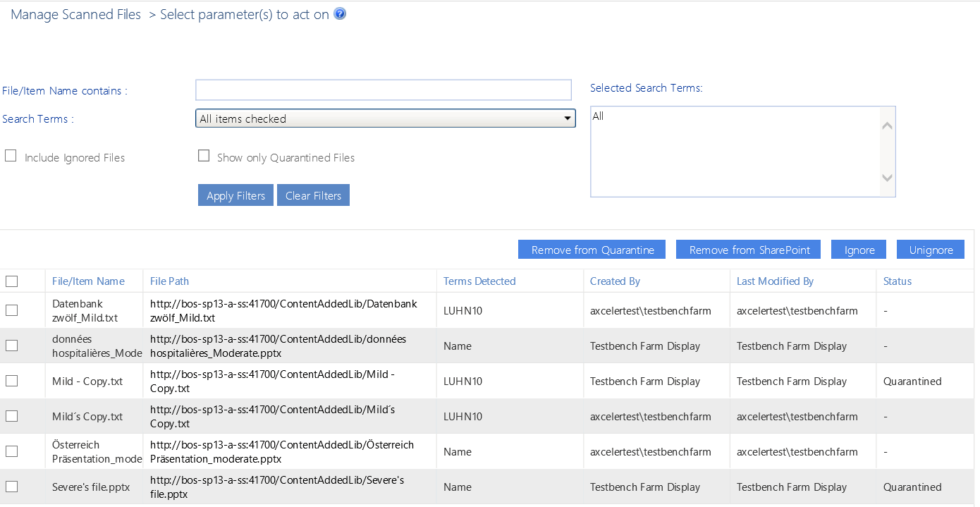This screenshot has width=980, height=507.
Task: Sort by the Status column header
Action: click(897, 281)
